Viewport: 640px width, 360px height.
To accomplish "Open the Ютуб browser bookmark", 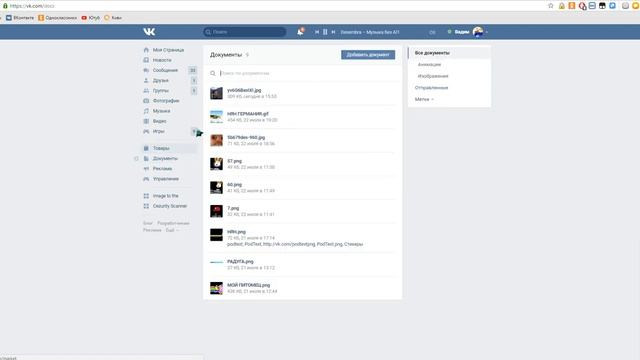I will pos(91,18).
